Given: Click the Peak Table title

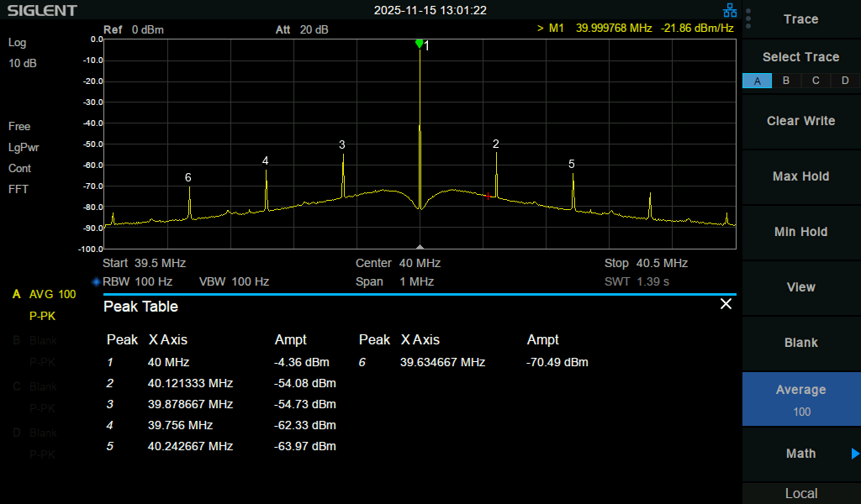Looking at the screenshot, I should tap(140, 307).
